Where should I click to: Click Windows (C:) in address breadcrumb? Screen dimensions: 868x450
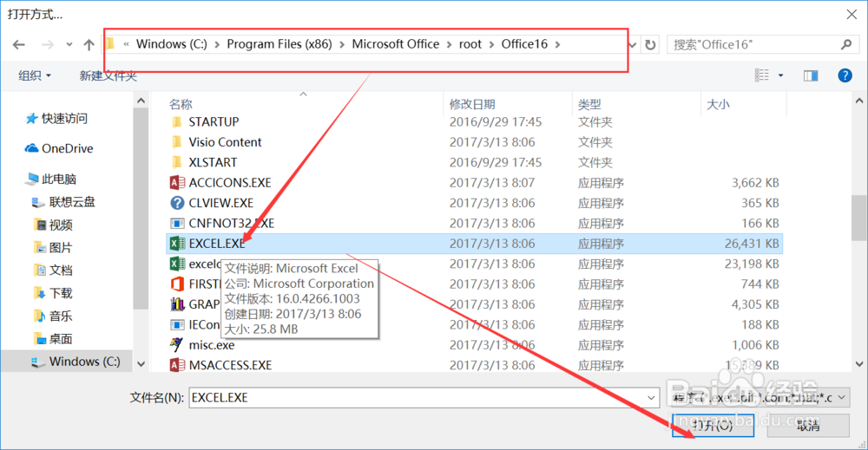point(172,44)
